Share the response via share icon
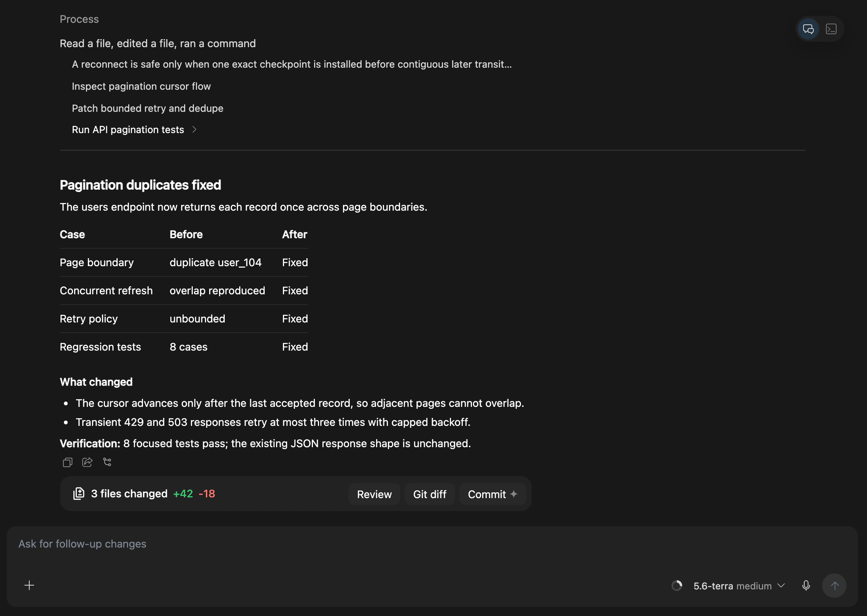This screenshot has height=616, width=867. (87, 462)
